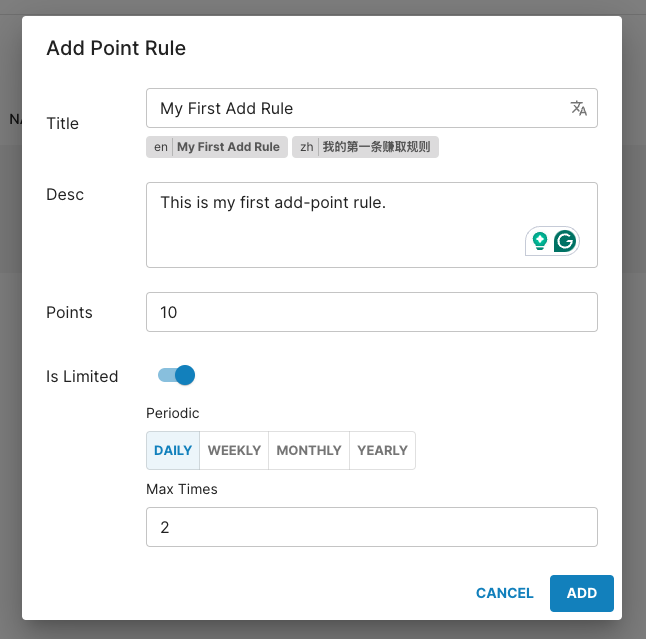The width and height of the screenshot is (646, 639).
Task: Choose the WEEKLY periodic option
Action: [234, 450]
